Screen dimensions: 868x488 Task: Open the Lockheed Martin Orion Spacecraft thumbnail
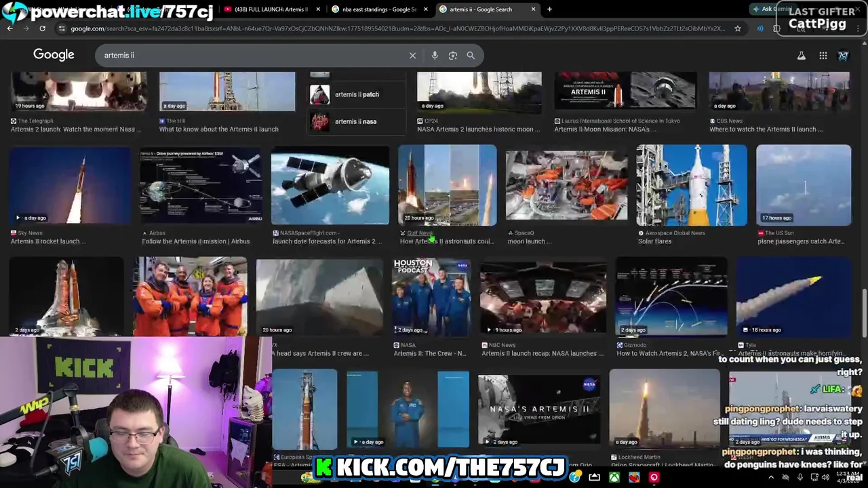point(665,409)
